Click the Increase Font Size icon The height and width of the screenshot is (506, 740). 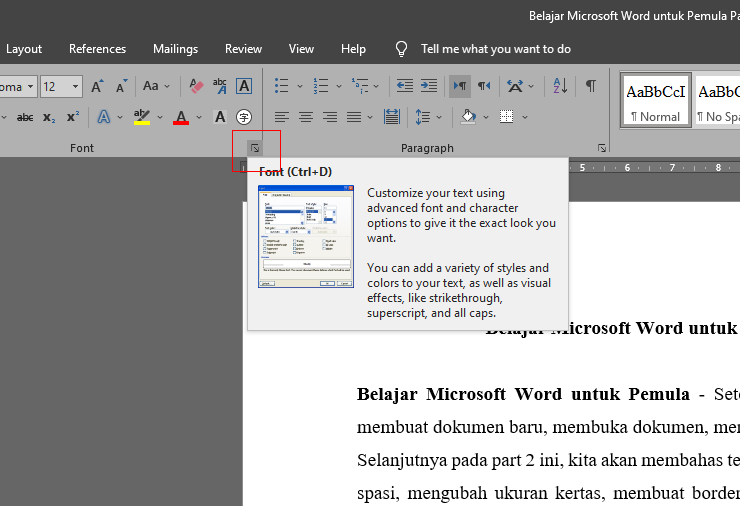(x=97, y=87)
